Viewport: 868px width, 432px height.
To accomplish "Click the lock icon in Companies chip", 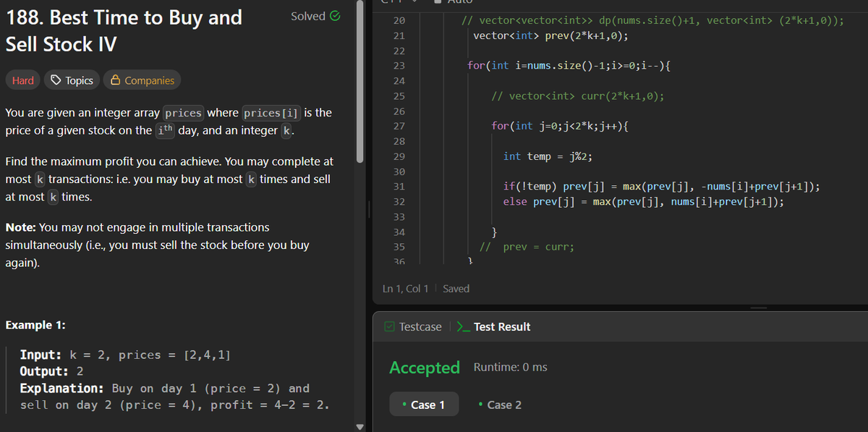I will [114, 80].
